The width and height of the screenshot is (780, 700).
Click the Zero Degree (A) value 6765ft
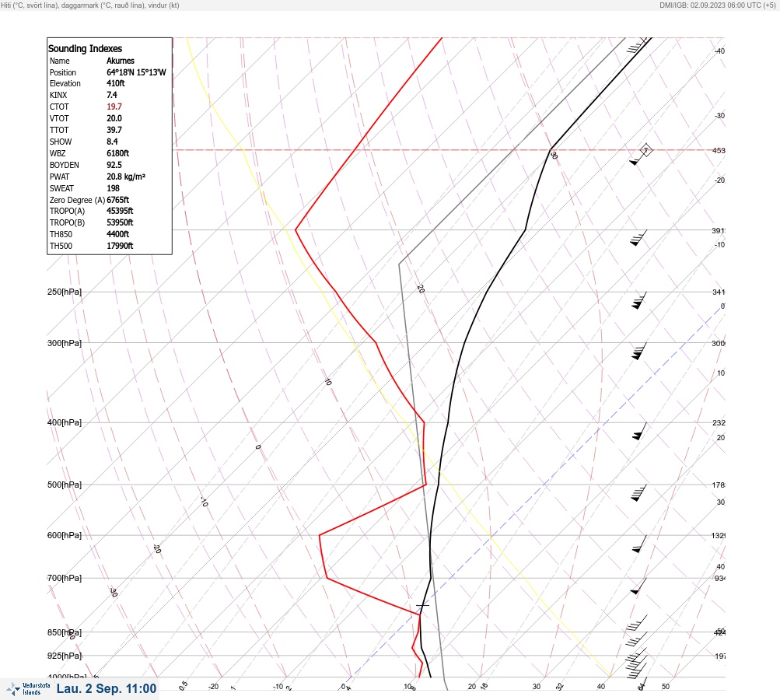point(118,200)
